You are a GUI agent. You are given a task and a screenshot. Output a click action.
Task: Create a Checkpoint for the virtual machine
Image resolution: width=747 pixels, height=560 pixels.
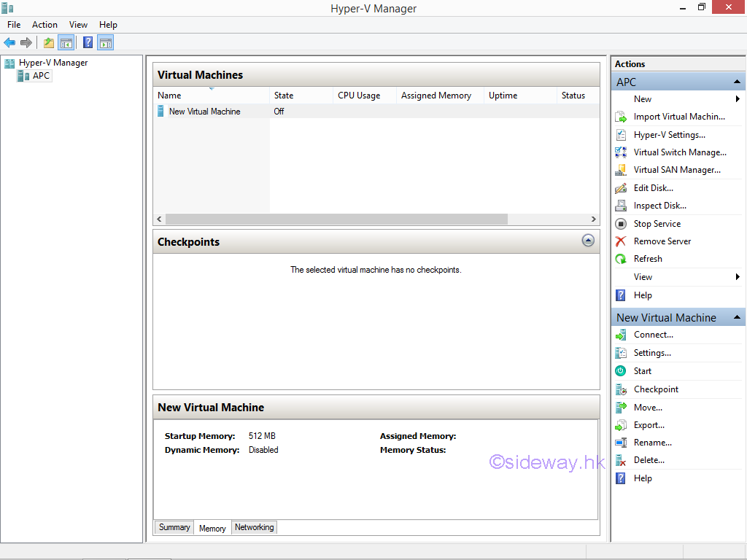tap(656, 389)
